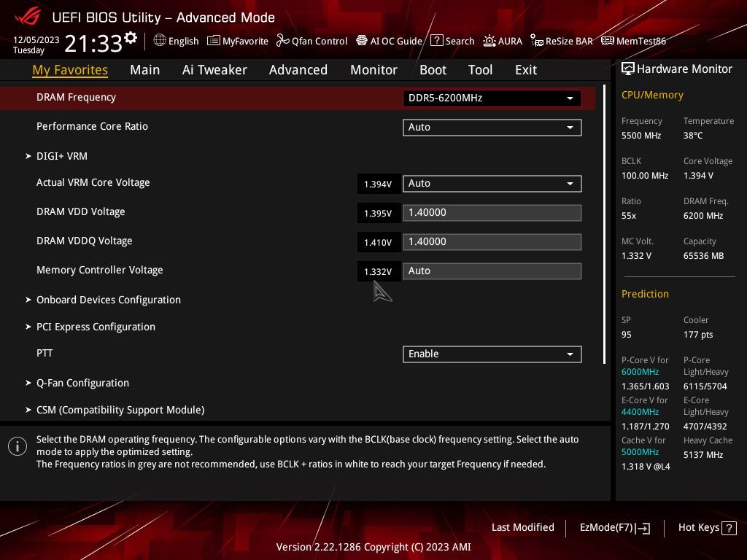Launch MemTest86 memory icon
This screenshot has width=747, height=560.
point(608,41)
